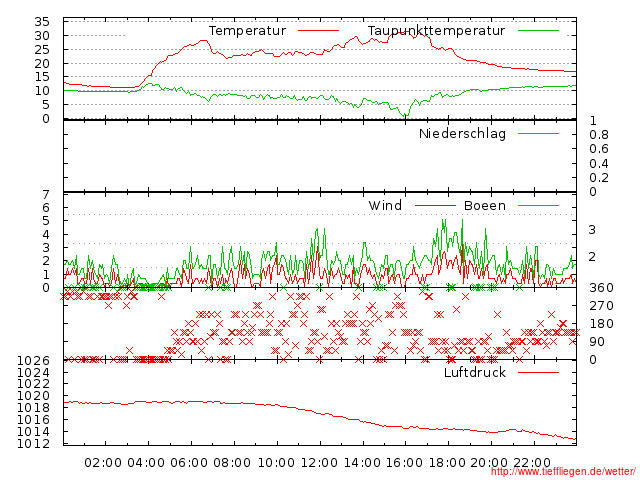Screen dimensions: 640x480
Task: Click the 06:00 time axis label
Action: click(x=189, y=463)
